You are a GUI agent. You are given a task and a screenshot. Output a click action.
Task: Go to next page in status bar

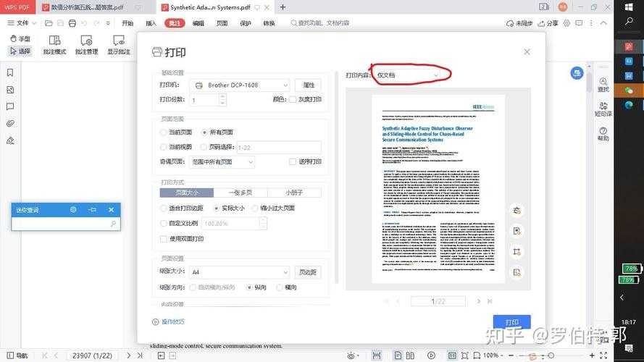pos(128,355)
